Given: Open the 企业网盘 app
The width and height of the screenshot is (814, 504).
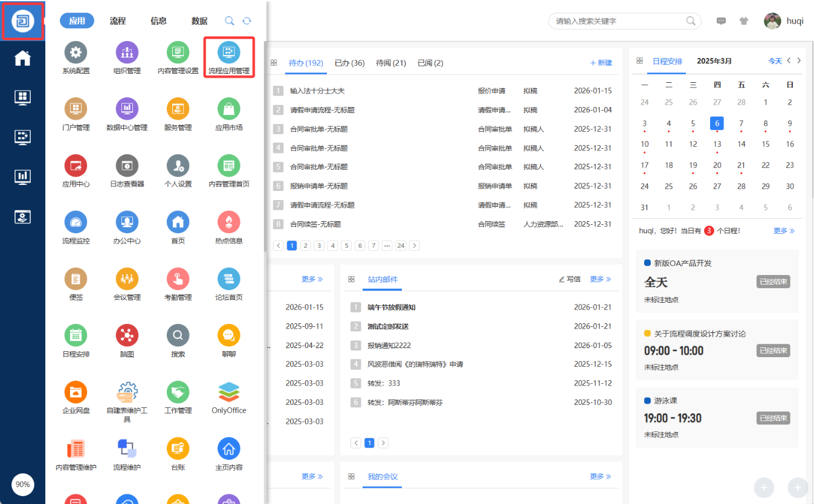Looking at the screenshot, I should pyautogui.click(x=76, y=392).
